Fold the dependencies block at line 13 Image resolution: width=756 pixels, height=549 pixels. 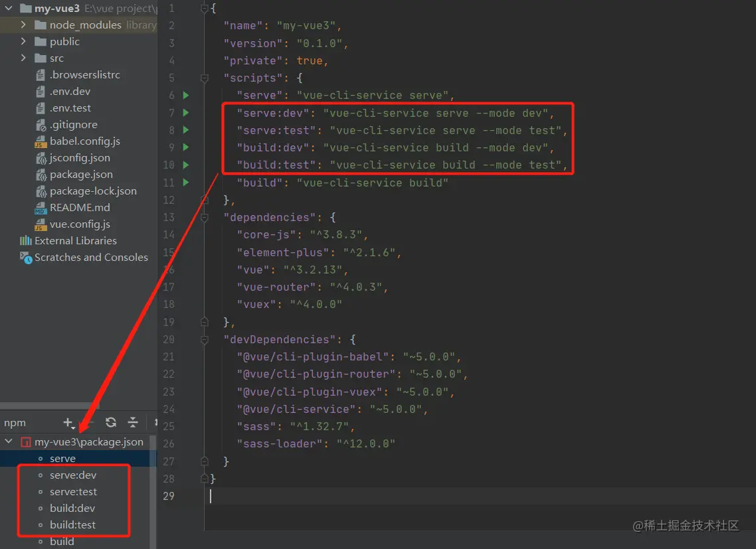(205, 217)
